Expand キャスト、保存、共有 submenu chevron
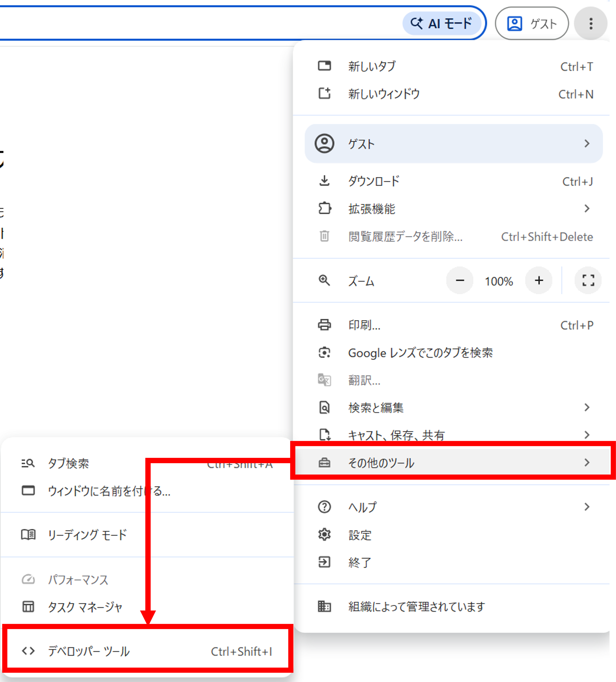The height and width of the screenshot is (682, 616). pyautogui.click(x=587, y=435)
